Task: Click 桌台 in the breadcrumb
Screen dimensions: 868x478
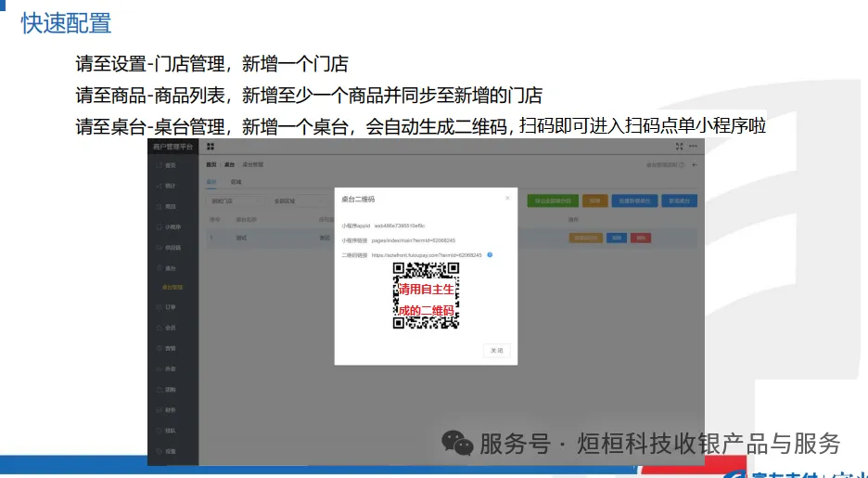Action: click(x=229, y=165)
